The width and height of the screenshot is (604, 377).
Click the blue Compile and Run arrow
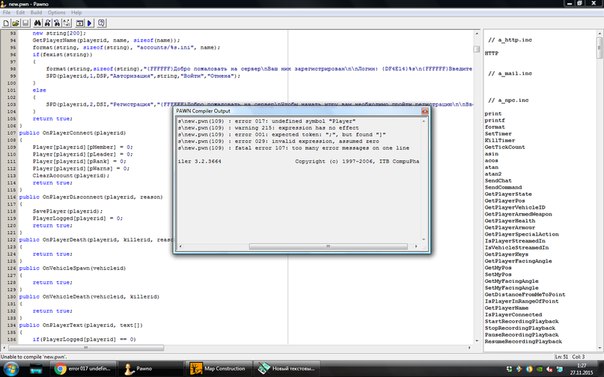(89, 23)
